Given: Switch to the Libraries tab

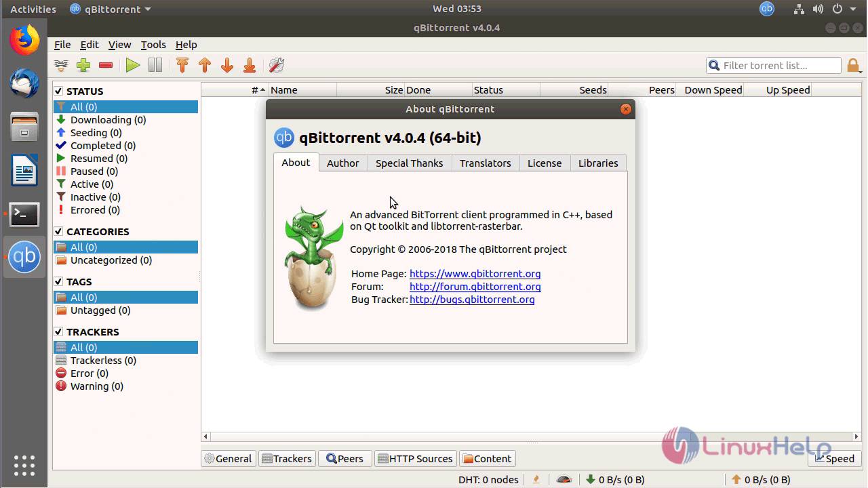Looking at the screenshot, I should [598, 163].
